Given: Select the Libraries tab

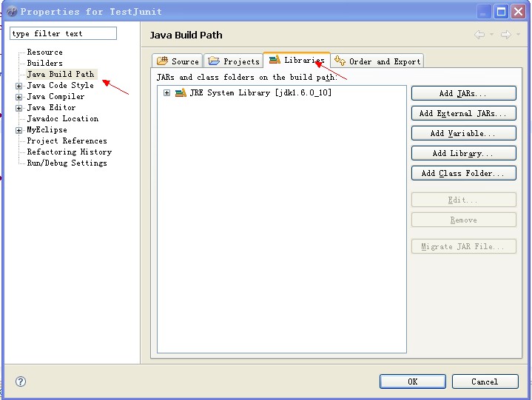Looking at the screenshot, I should [x=297, y=60].
